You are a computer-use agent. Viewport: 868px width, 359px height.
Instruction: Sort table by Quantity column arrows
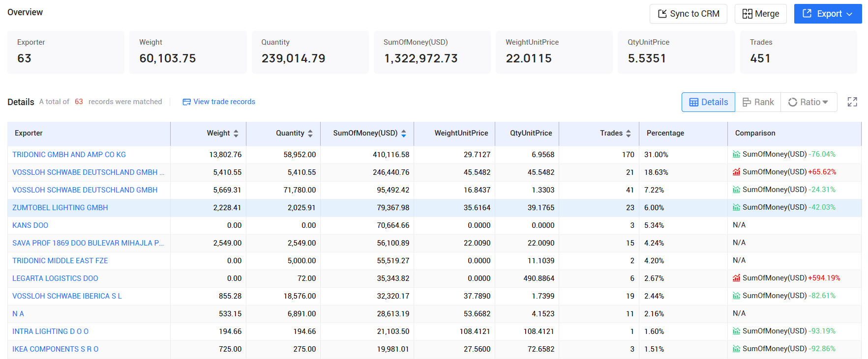coord(310,133)
